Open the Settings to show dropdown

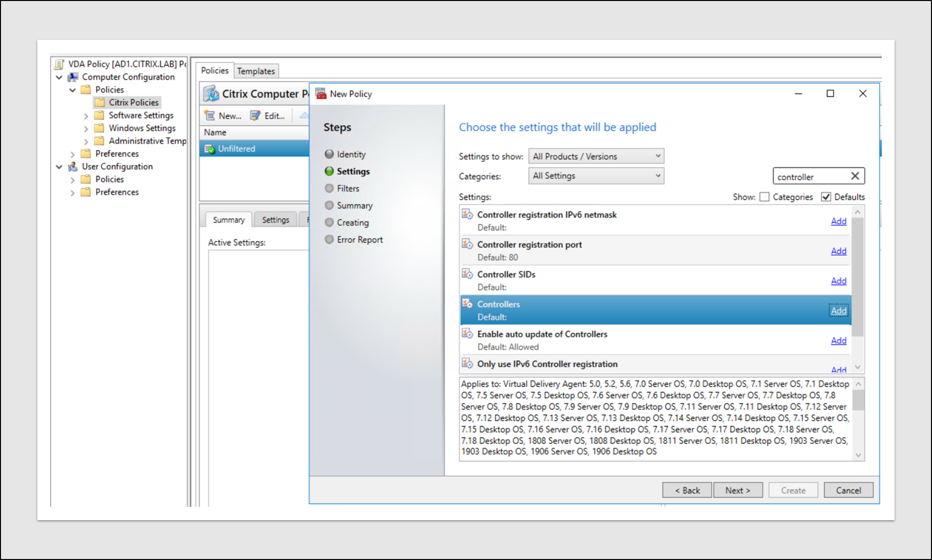(596, 156)
